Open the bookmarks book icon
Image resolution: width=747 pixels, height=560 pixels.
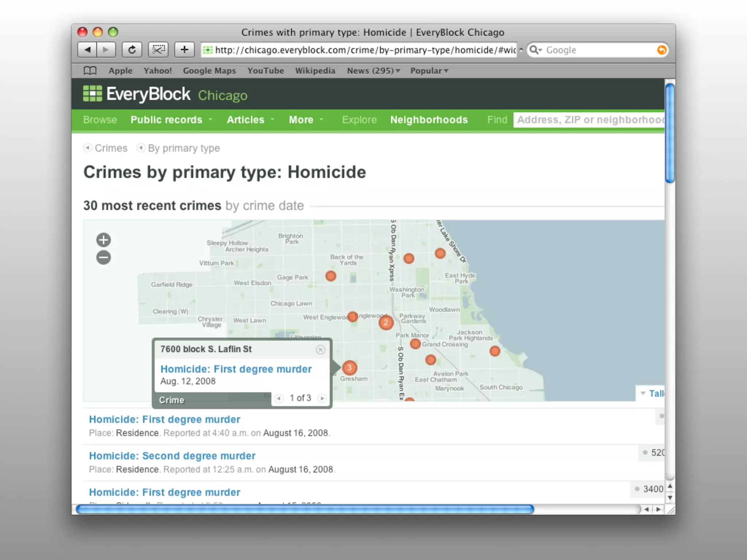[90, 71]
